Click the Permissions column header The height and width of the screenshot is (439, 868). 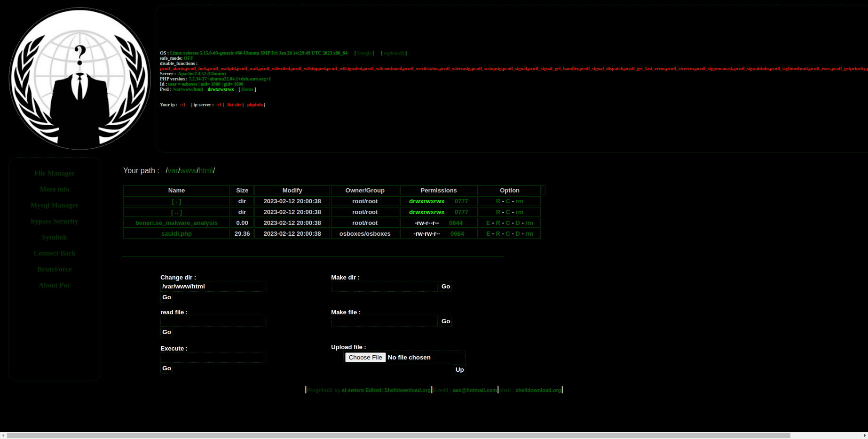(x=438, y=191)
